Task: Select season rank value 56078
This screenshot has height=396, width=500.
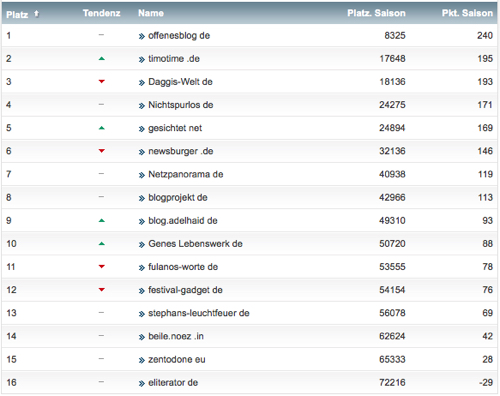Action: (392, 313)
